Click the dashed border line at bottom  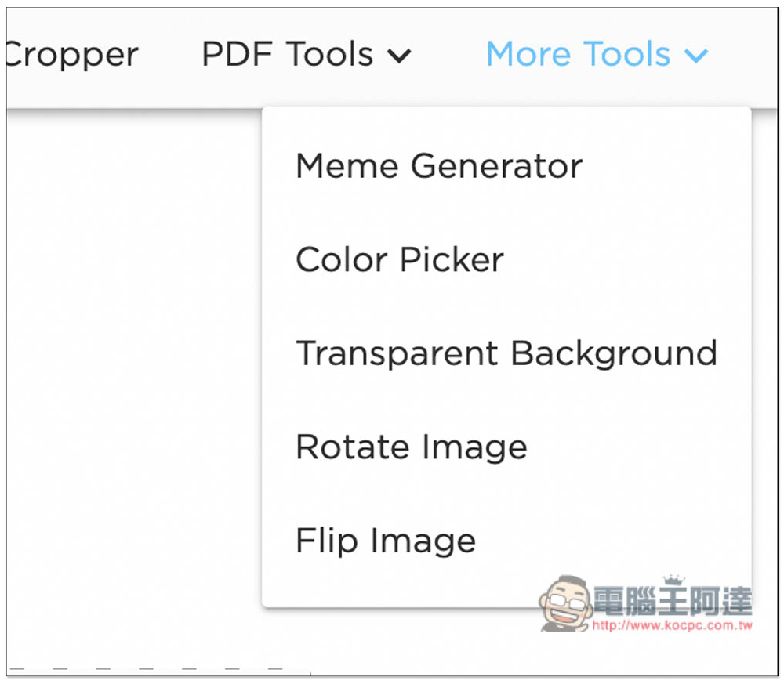(x=146, y=668)
